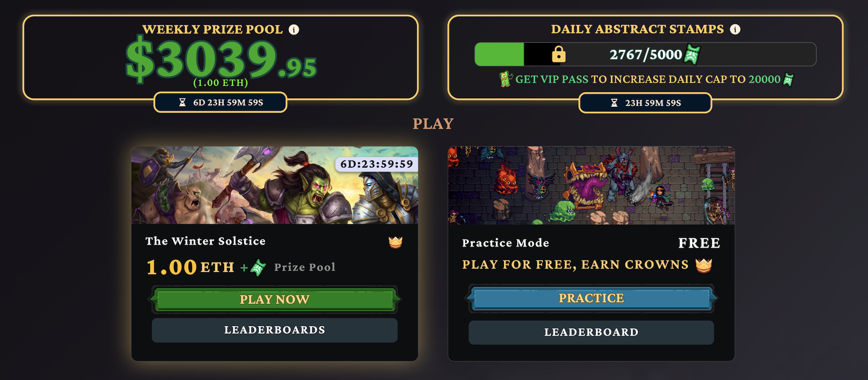Open Practice Mode Leaderboard

click(x=591, y=332)
